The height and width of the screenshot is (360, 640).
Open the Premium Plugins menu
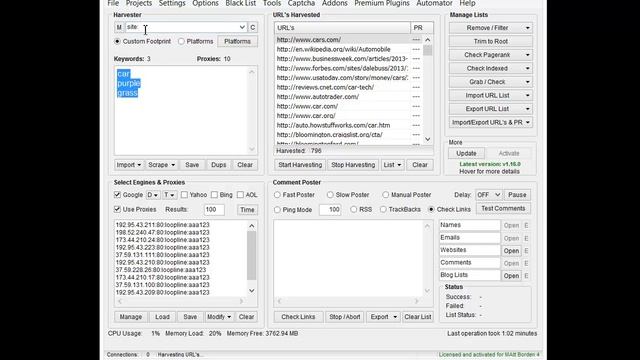[382, 3]
